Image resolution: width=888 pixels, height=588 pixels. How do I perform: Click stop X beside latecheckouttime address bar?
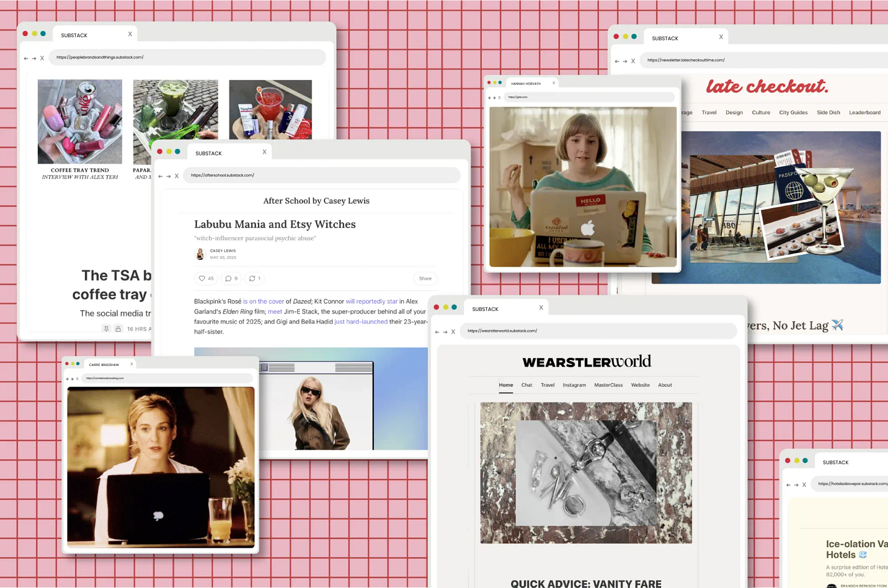click(633, 61)
